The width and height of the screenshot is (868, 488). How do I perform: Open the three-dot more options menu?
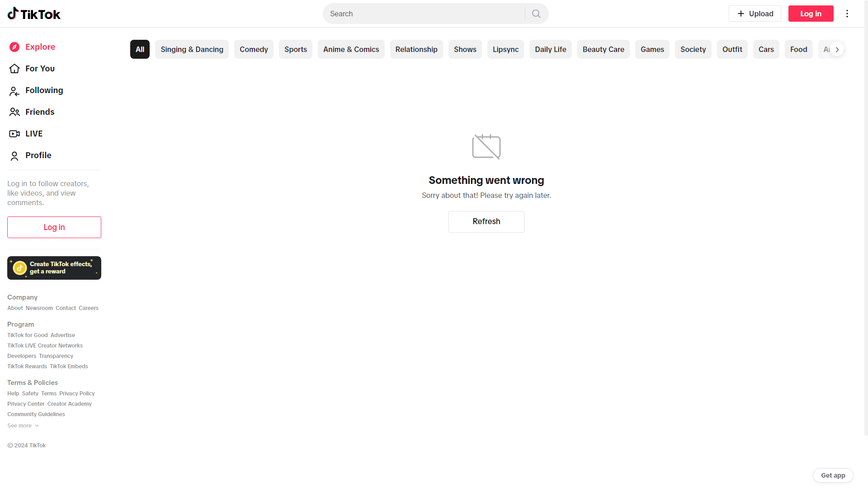point(847,14)
